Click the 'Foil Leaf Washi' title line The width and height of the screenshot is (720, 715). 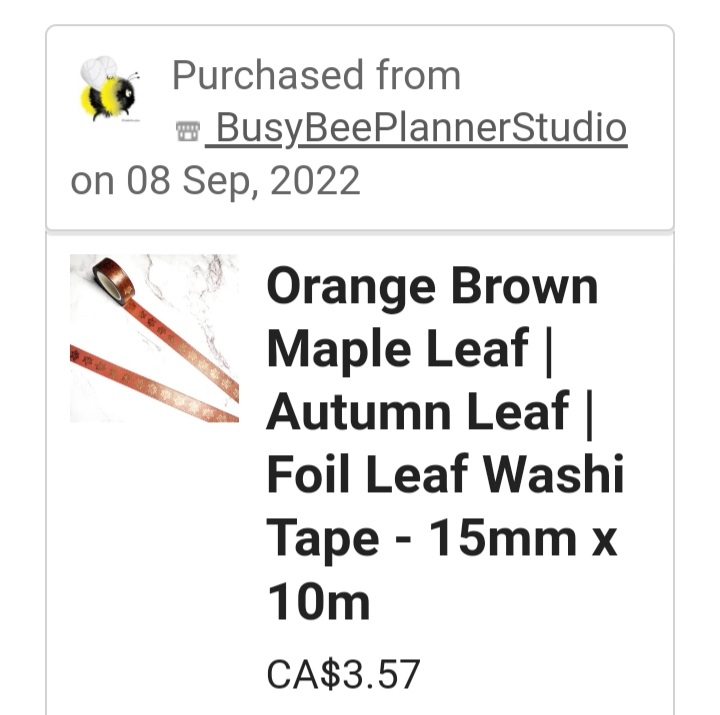point(445,474)
